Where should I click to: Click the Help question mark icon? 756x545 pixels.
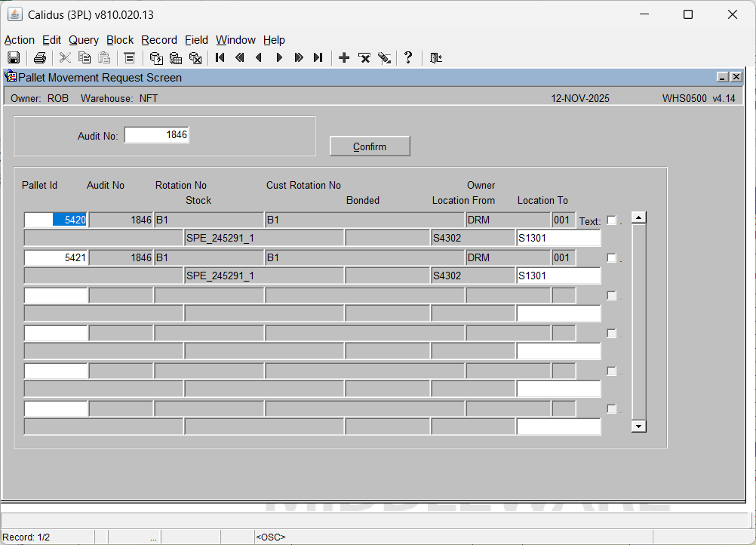point(408,58)
